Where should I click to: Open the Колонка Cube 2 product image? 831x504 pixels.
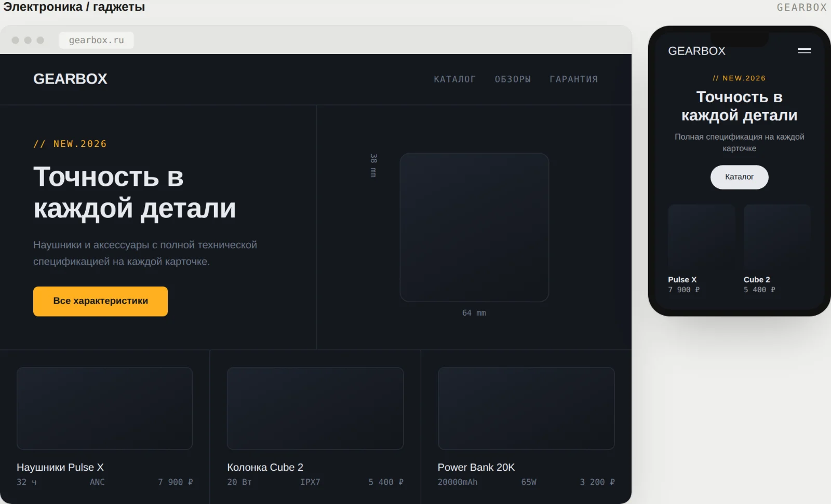pyautogui.click(x=315, y=408)
